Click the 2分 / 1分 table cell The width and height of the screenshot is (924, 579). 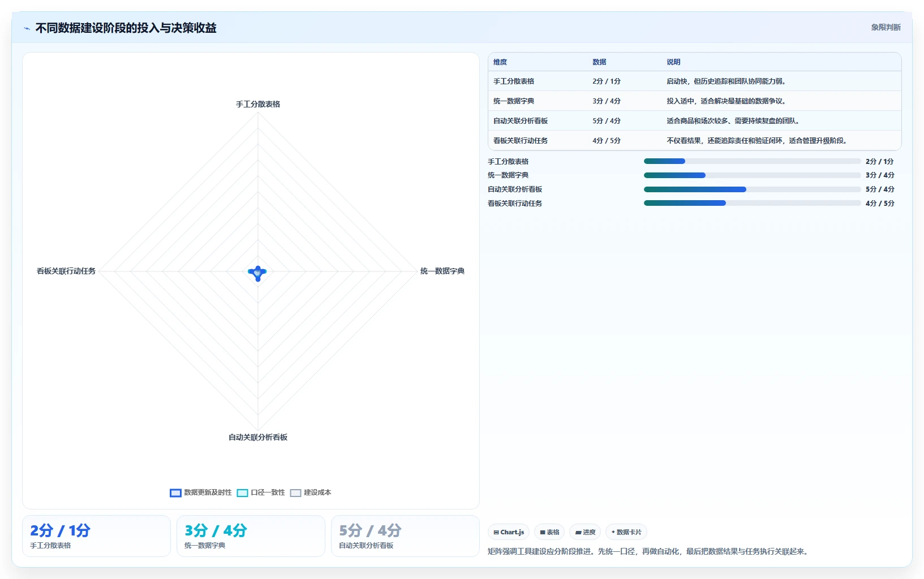coord(607,81)
